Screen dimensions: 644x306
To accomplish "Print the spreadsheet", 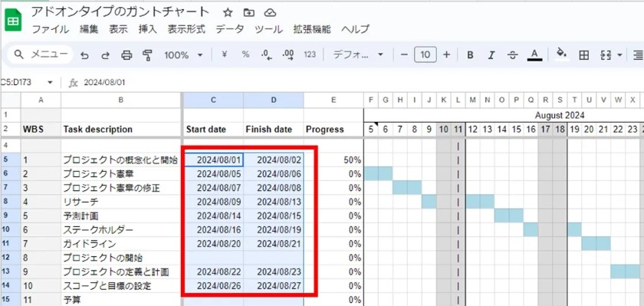I will (x=127, y=55).
